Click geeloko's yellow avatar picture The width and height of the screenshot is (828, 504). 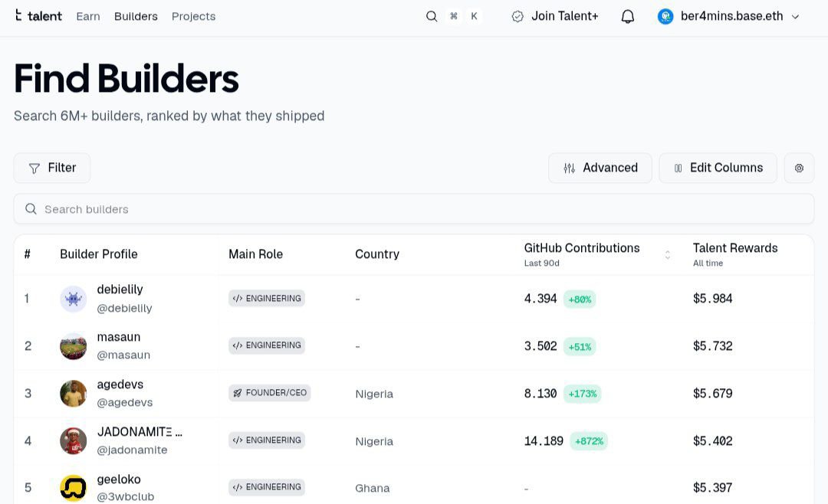74,488
